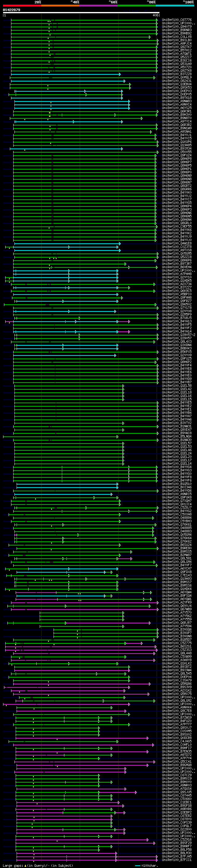The image size is (197, 868).
Task: Select the UniRef100_A7QWT1 label
Action: coord(177,54)
